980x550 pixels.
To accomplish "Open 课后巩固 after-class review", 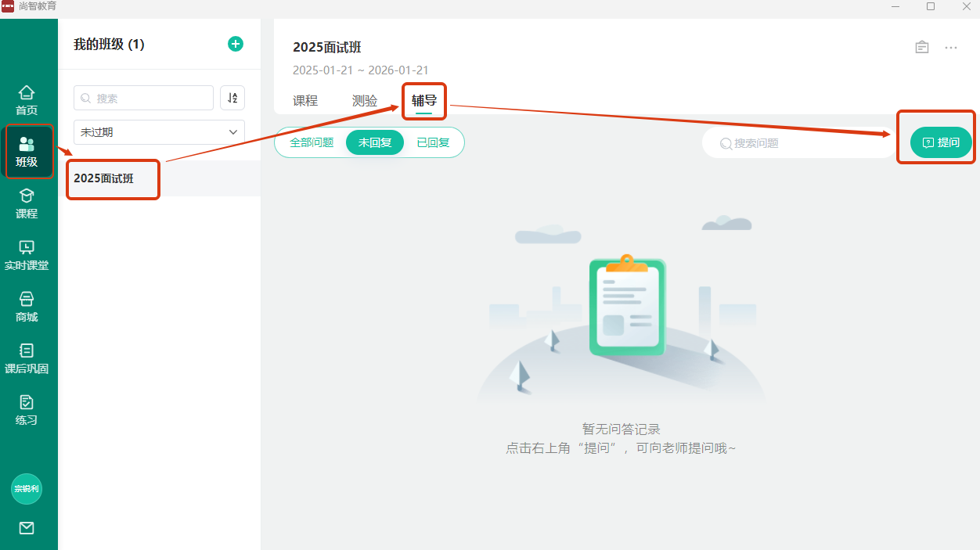I will (27, 358).
